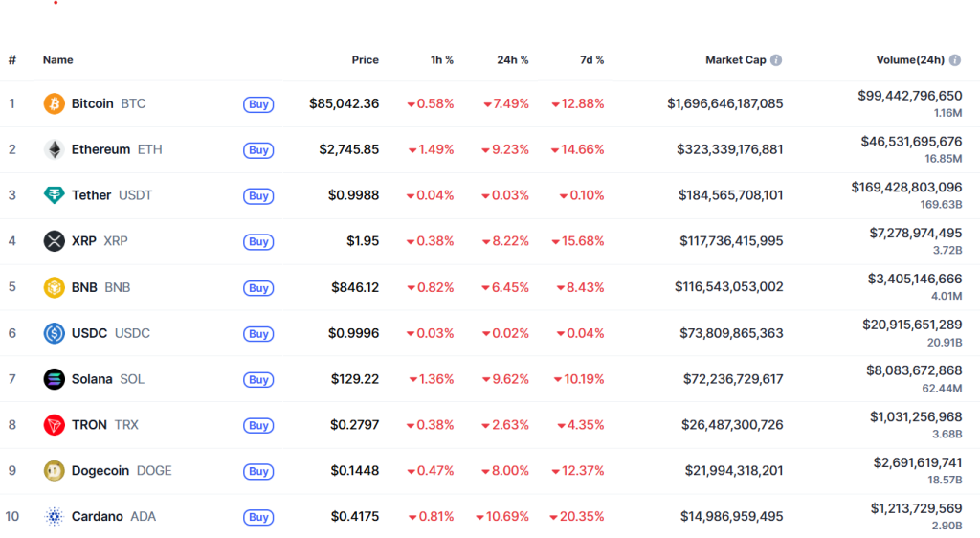Image resolution: width=980 pixels, height=538 pixels.
Task: Click the Tether logo icon
Action: (x=55, y=195)
